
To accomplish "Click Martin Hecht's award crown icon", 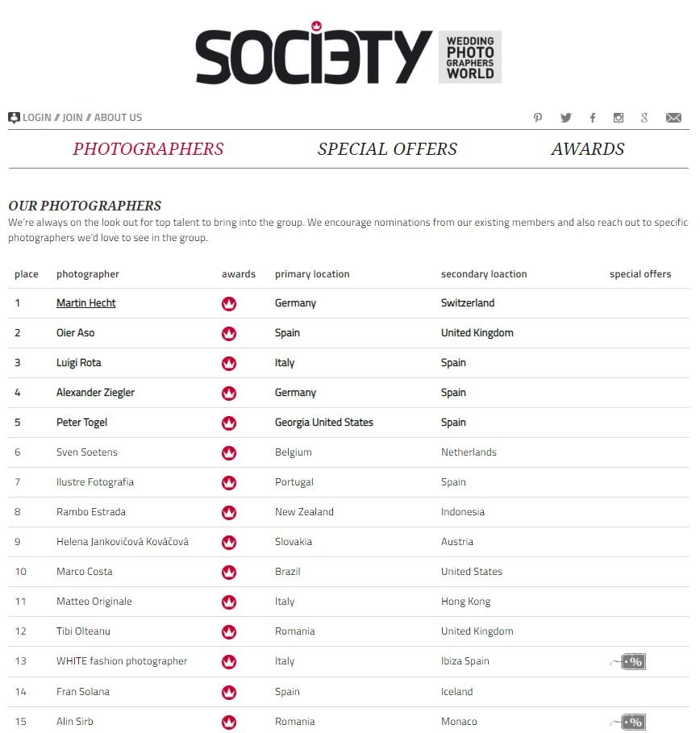I will 229,304.
